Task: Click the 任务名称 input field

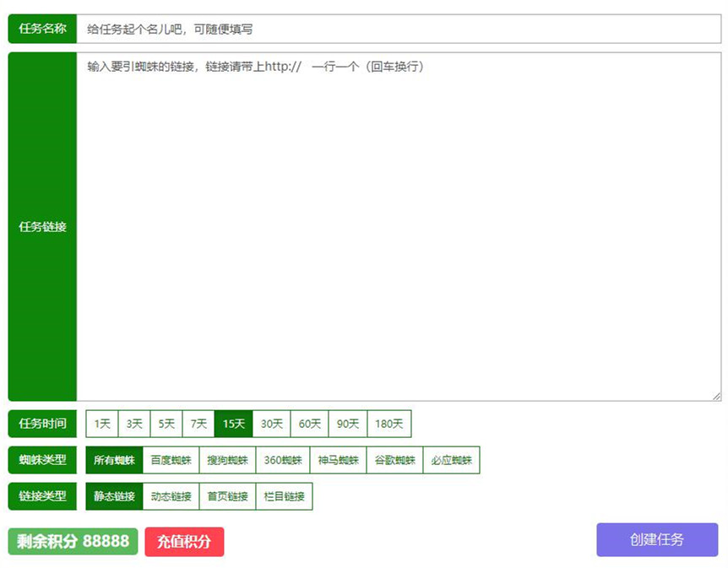Action: [397, 29]
